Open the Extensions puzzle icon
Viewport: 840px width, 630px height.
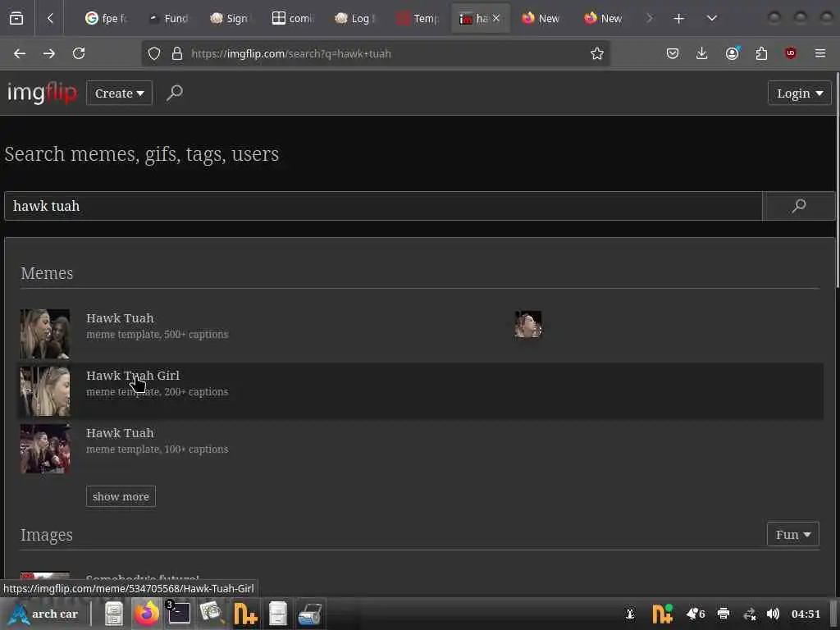point(761,53)
